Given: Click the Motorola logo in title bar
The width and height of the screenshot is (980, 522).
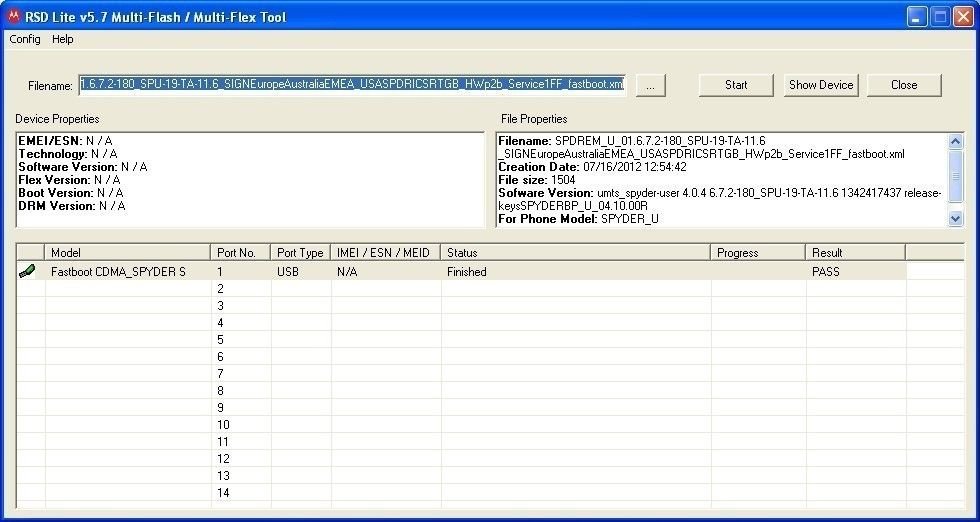Looking at the screenshot, I should point(13,17).
